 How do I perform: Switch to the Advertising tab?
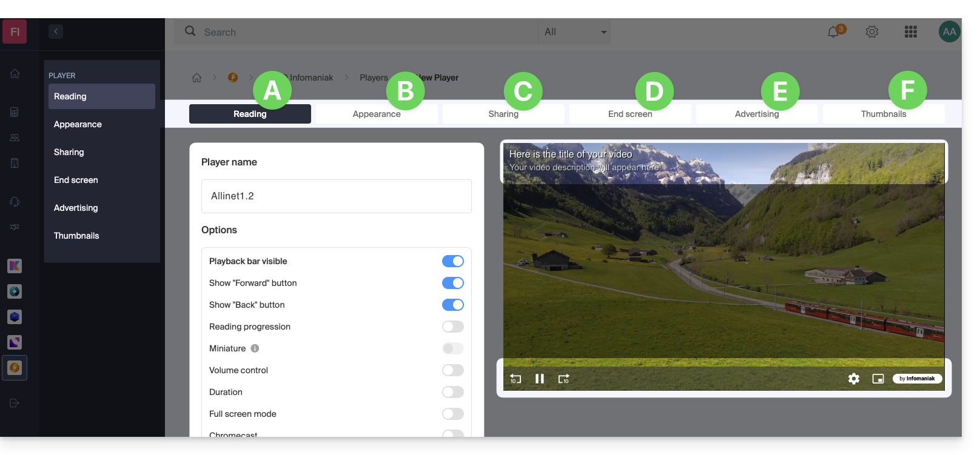pos(756,115)
